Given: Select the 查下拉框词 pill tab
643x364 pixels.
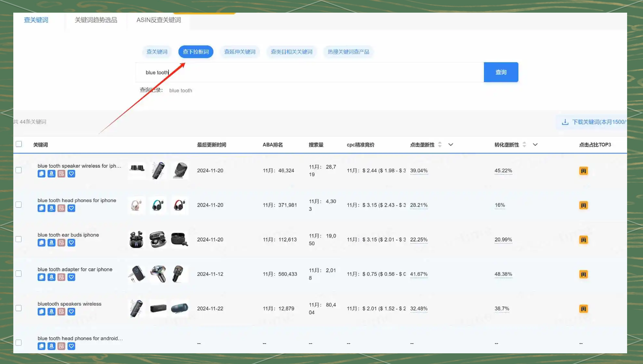Looking at the screenshot, I should (x=196, y=52).
